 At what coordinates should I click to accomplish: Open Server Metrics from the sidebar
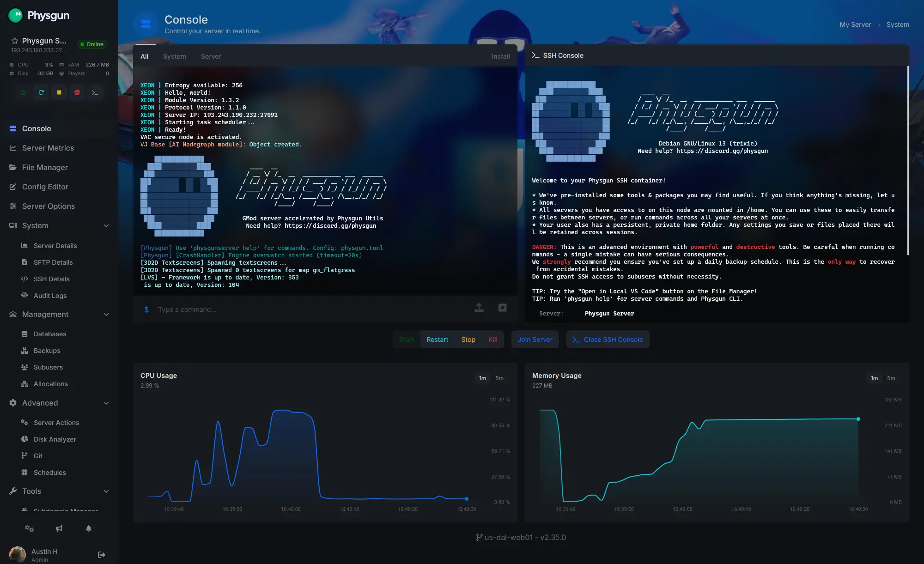(x=59, y=148)
